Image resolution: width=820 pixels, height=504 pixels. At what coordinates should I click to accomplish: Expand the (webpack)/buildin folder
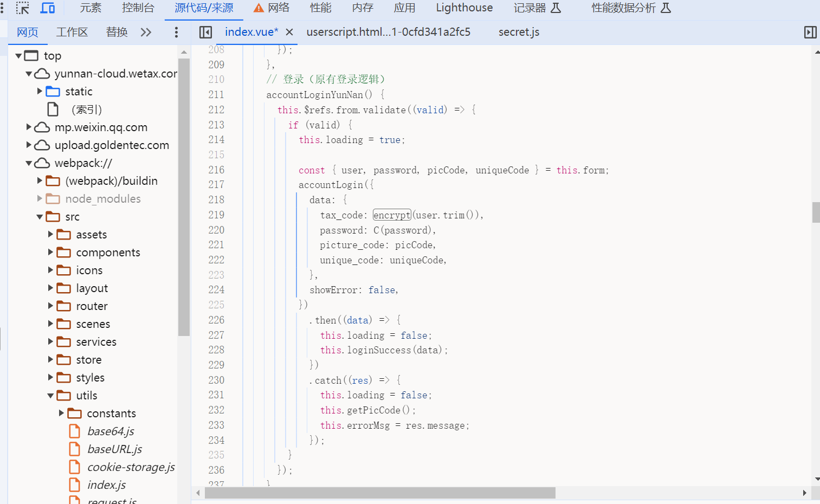(x=40, y=181)
